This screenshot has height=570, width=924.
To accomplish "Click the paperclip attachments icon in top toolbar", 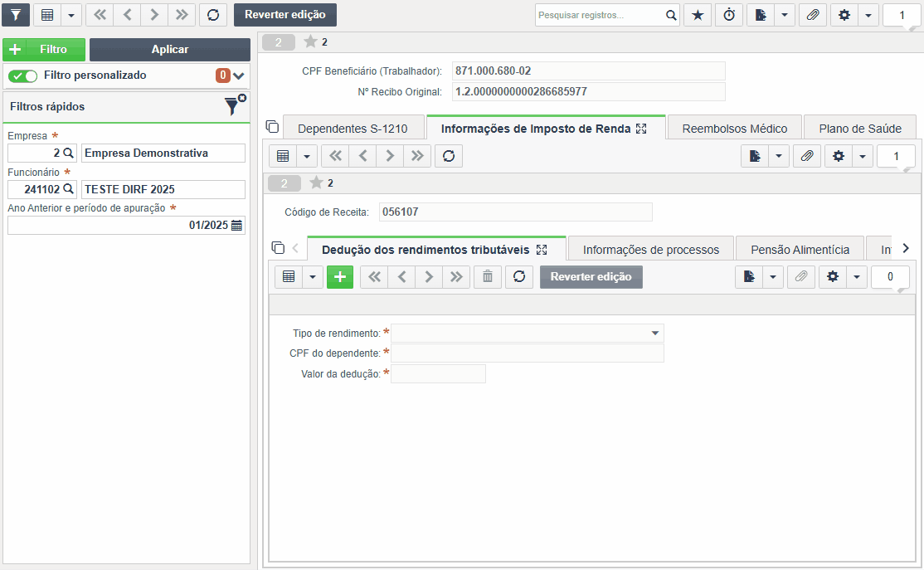I will click(x=813, y=15).
